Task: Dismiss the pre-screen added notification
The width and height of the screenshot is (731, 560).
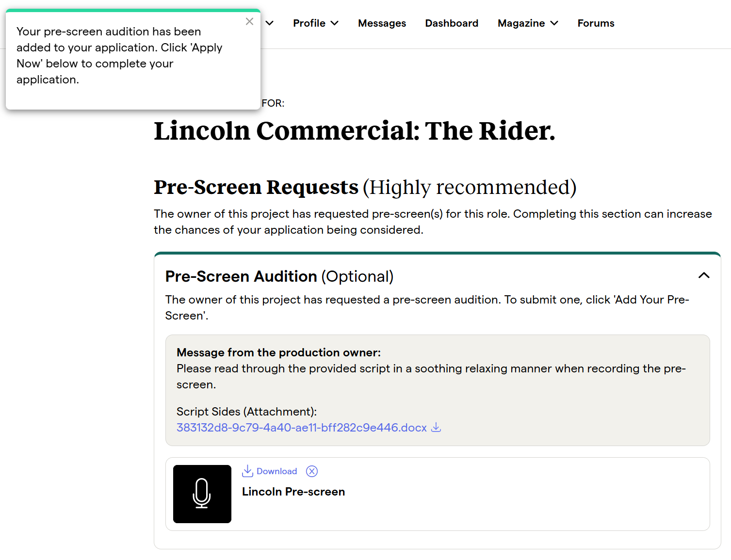Action: 249,21
